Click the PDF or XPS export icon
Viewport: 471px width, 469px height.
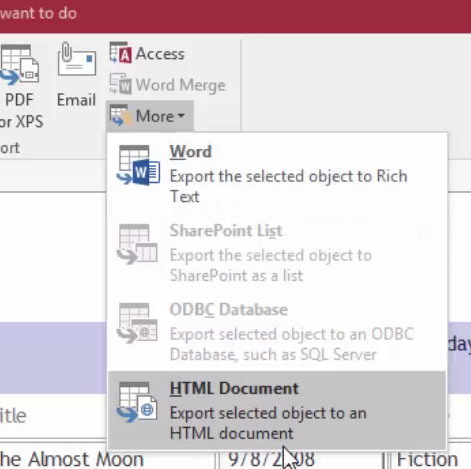point(19,64)
